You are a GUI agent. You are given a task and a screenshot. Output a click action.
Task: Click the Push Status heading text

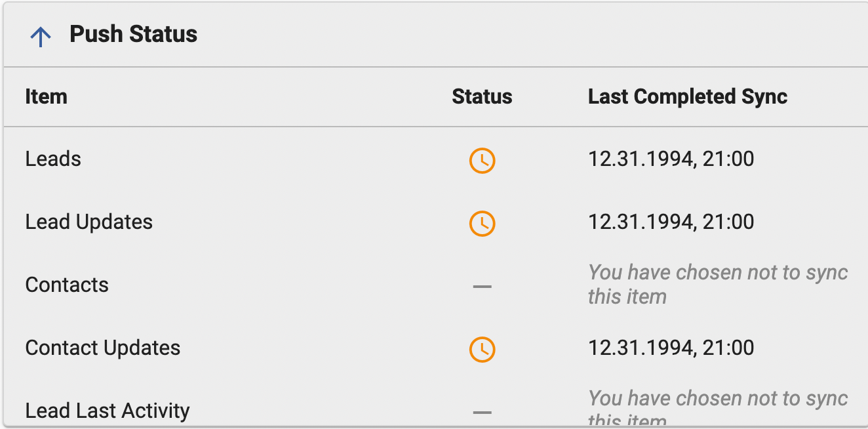(x=134, y=34)
